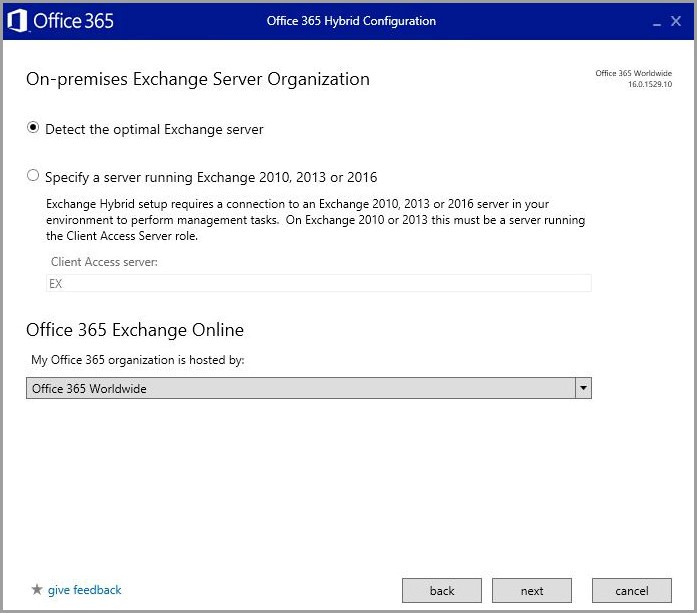Click the Office 365 Hybrid Configuration title bar
Image resolution: width=697 pixels, height=613 pixels.
tap(351, 21)
